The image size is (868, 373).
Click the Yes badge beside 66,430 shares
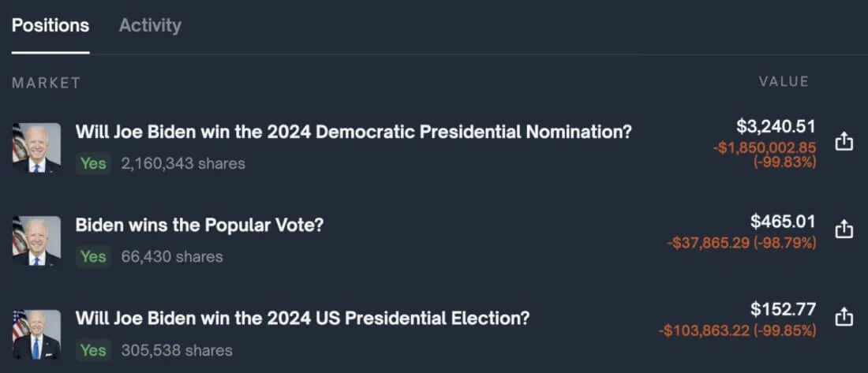(x=93, y=257)
